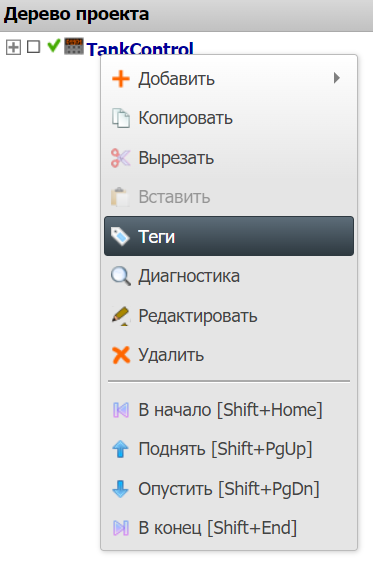Click the pencil edit icon

pos(121,316)
